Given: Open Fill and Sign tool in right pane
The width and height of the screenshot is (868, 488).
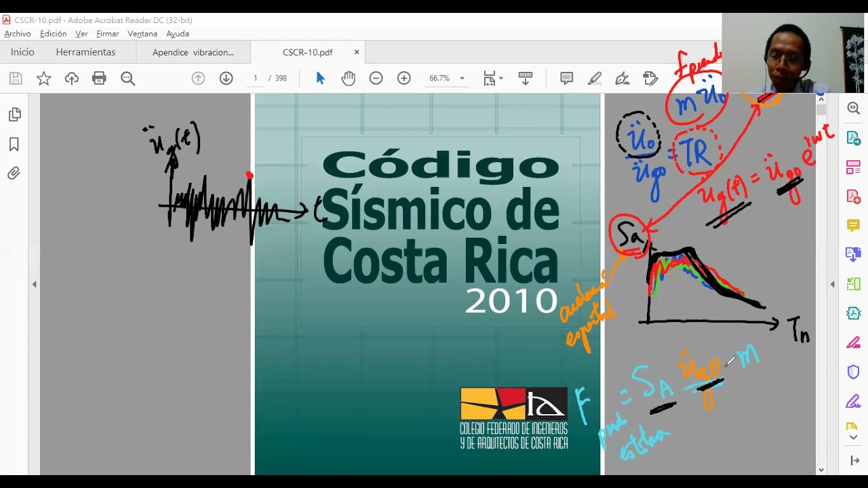Looking at the screenshot, I should point(853,401).
